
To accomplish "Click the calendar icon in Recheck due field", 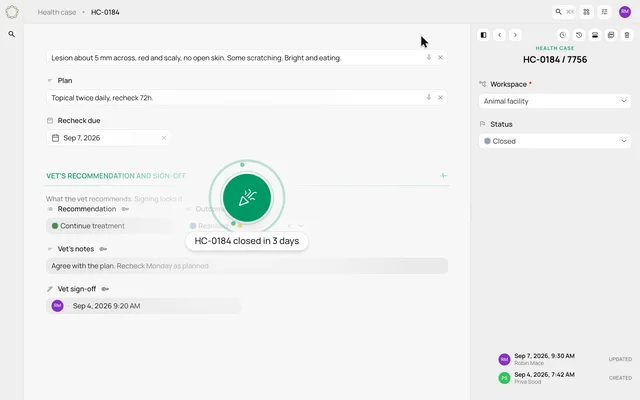I will coord(56,138).
